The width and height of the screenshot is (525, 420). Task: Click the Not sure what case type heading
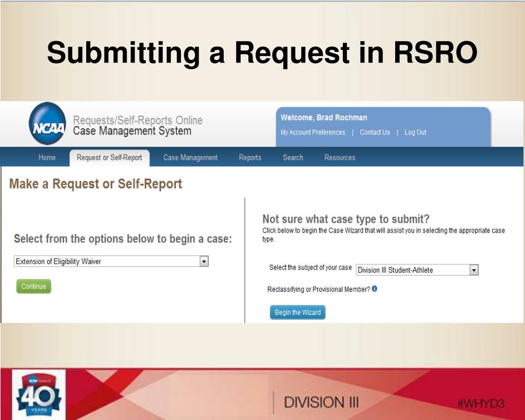pyautogui.click(x=346, y=219)
